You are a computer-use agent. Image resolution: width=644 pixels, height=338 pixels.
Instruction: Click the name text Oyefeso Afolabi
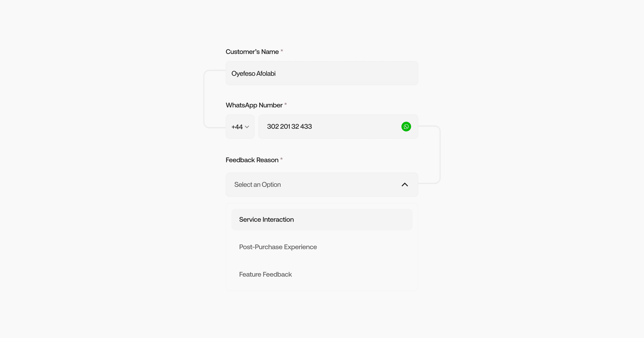[x=253, y=73]
